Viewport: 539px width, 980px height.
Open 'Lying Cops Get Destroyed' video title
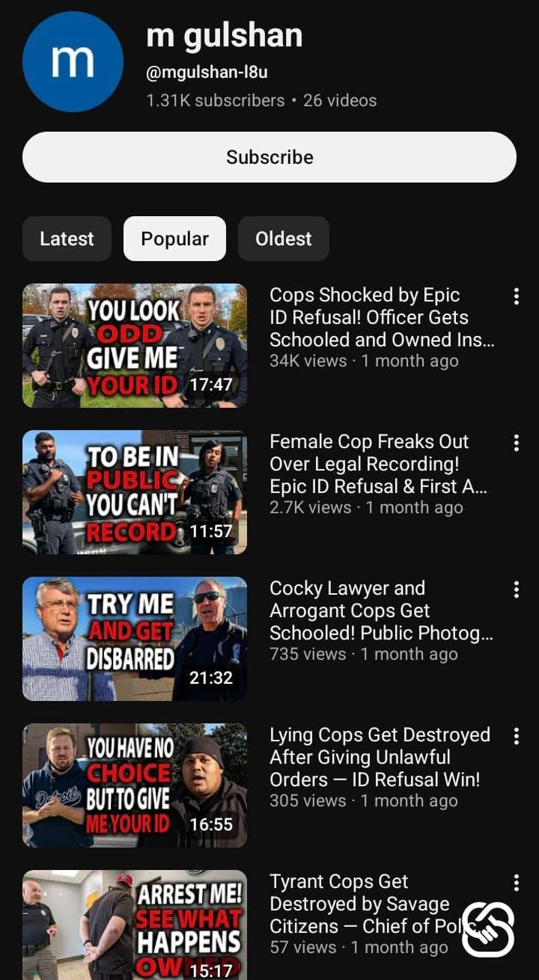(380, 757)
